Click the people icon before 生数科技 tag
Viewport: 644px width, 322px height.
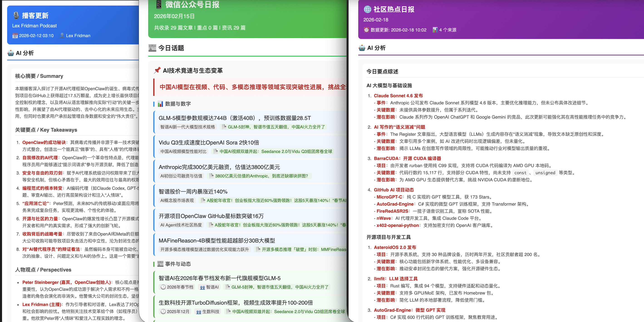pyautogui.click(x=199, y=312)
